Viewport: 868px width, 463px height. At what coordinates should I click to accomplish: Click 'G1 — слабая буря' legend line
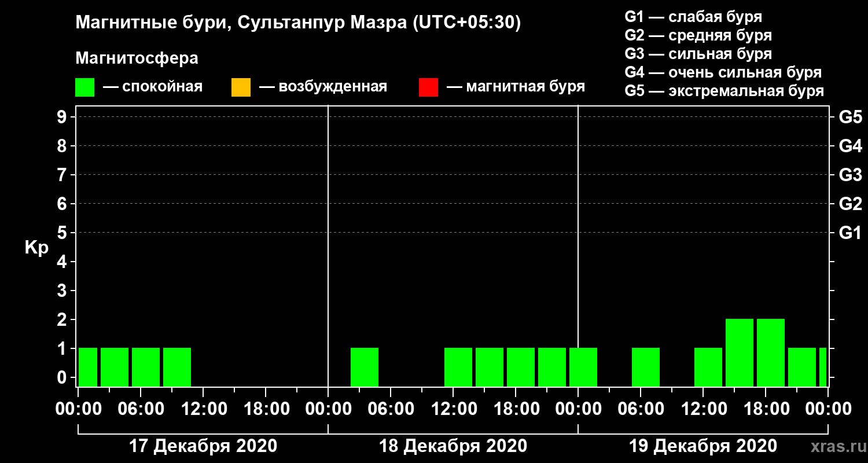(x=693, y=16)
